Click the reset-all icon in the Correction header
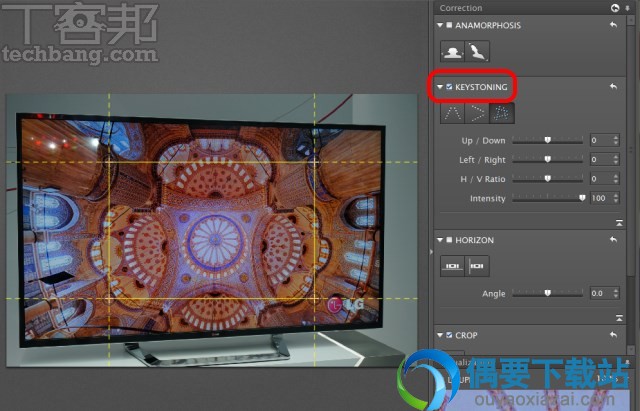The height and width of the screenshot is (411, 640). (615, 8)
